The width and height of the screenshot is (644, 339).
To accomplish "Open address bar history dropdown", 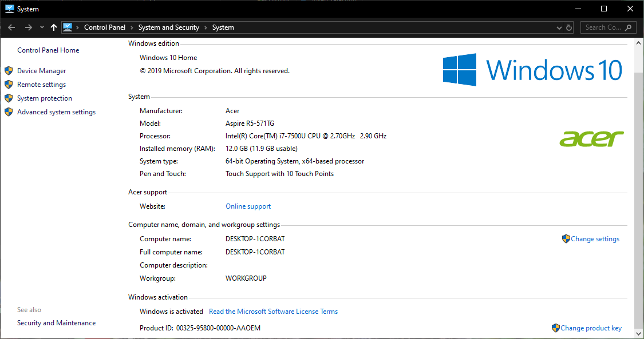I will point(559,28).
